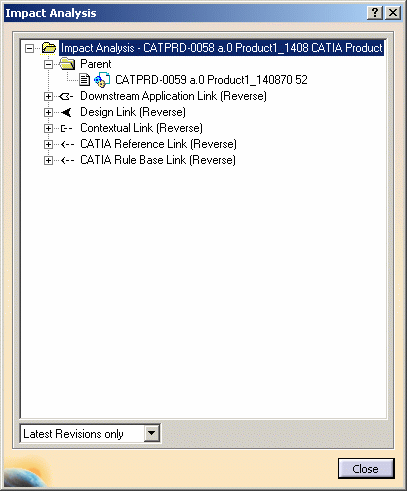Click the CATIA product gear icon for CATPRD-0059
This screenshot has width=407, height=491.
(x=102, y=80)
